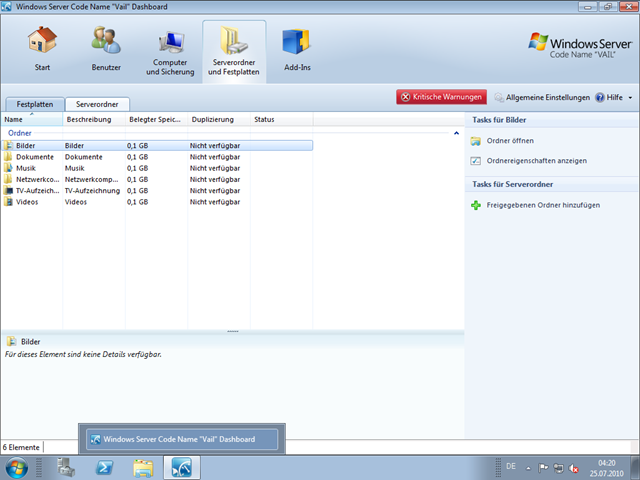Click the Dashboard taskbar preview thumbnail

[182, 439]
